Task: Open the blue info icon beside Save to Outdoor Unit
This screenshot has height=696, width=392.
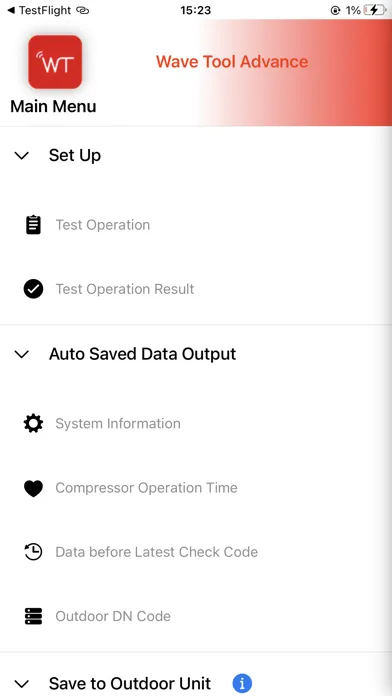Action: pos(242,684)
